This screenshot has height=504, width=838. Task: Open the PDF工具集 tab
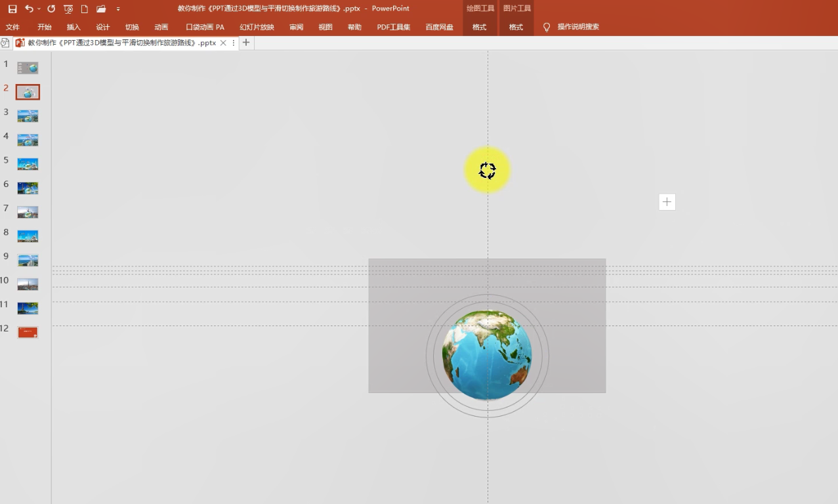coord(394,27)
